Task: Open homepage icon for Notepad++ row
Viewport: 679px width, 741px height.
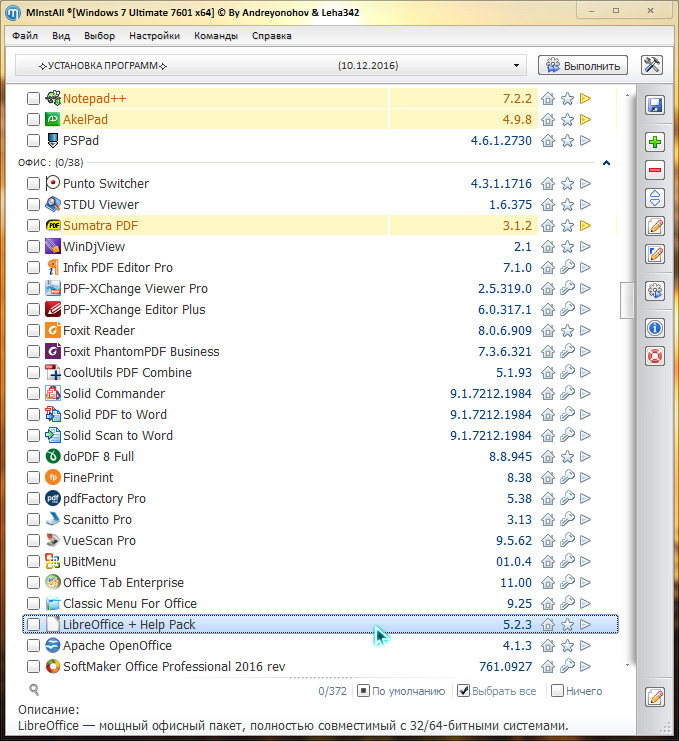Action: pos(548,99)
